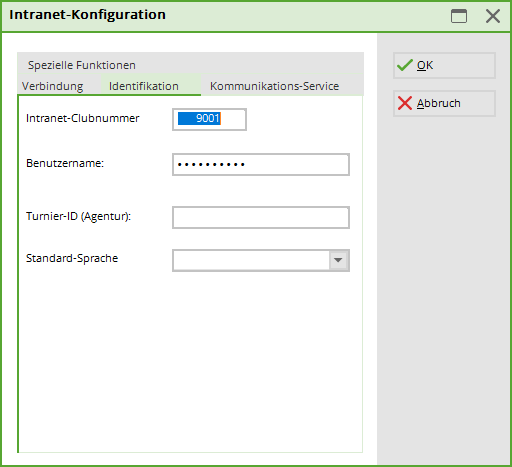The image size is (512, 467).
Task: Confirm settings with the OK button
Action: pos(444,65)
